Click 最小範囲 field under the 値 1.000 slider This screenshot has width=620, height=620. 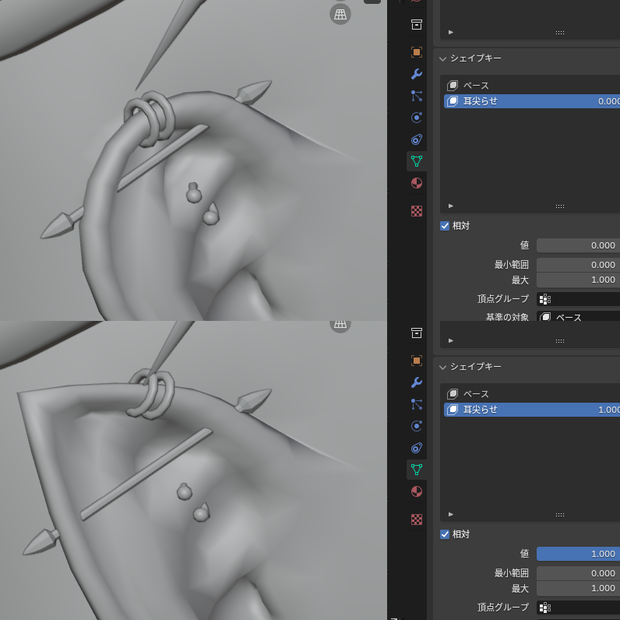[x=578, y=573]
